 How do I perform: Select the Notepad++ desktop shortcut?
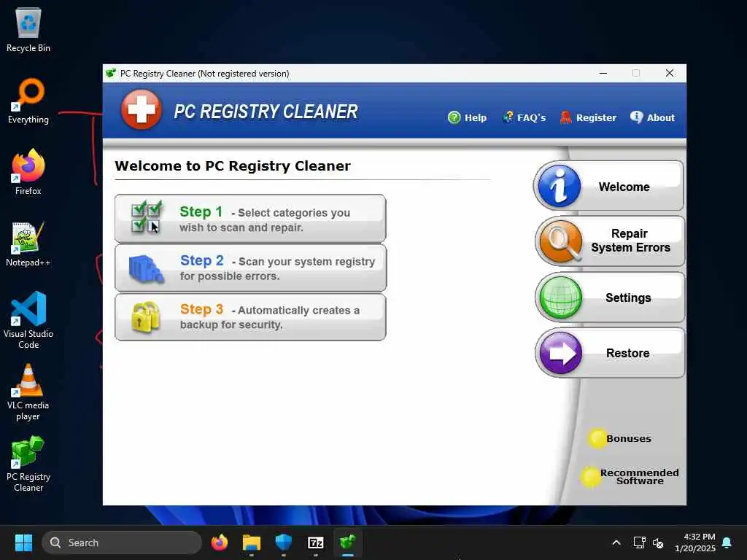point(28,244)
